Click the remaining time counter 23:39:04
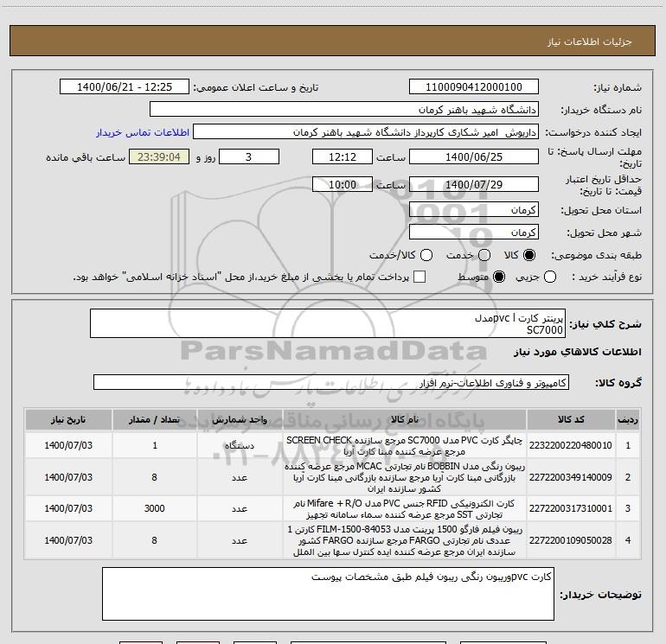The width and height of the screenshot is (666, 644). click(159, 156)
